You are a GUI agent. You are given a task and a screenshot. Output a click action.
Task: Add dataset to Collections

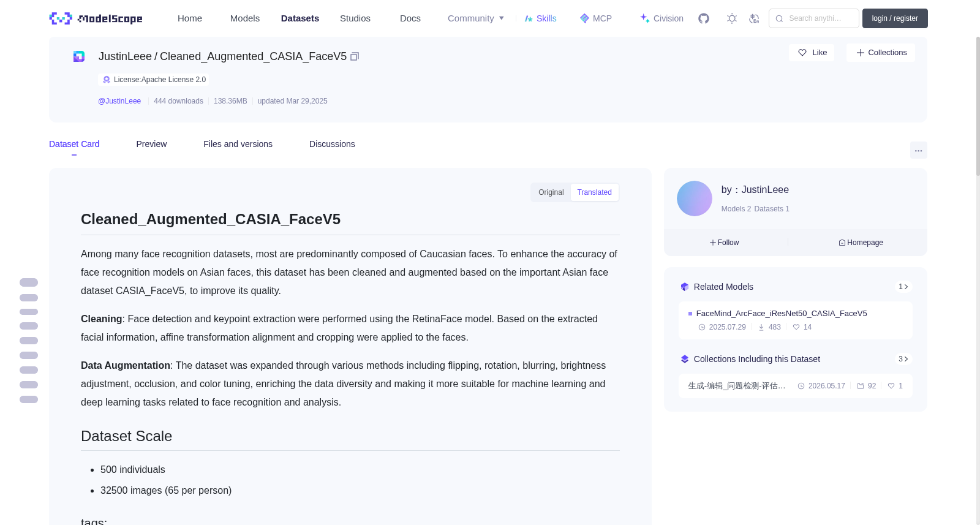(881, 53)
